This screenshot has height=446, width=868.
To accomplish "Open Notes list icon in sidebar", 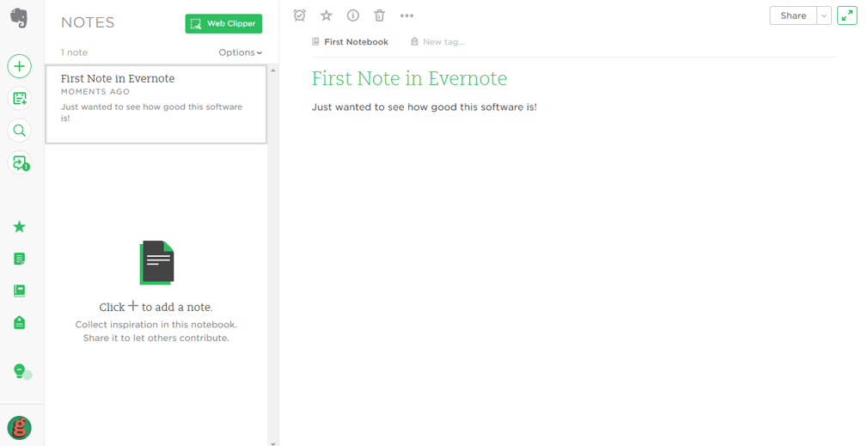I will 20,259.
